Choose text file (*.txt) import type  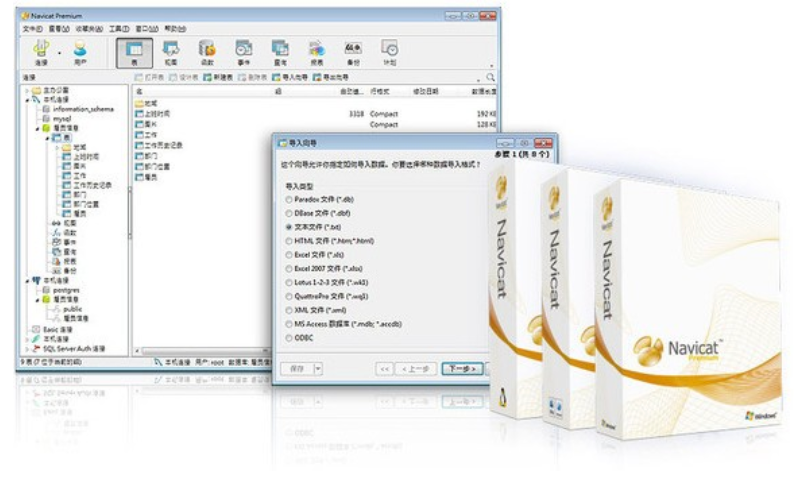pos(313,227)
